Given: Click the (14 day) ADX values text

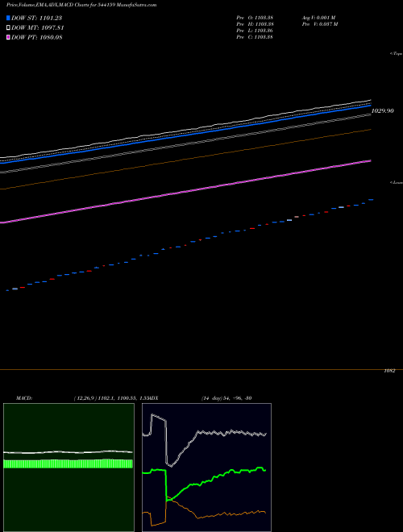Looking at the screenshot, I should coord(226,398).
